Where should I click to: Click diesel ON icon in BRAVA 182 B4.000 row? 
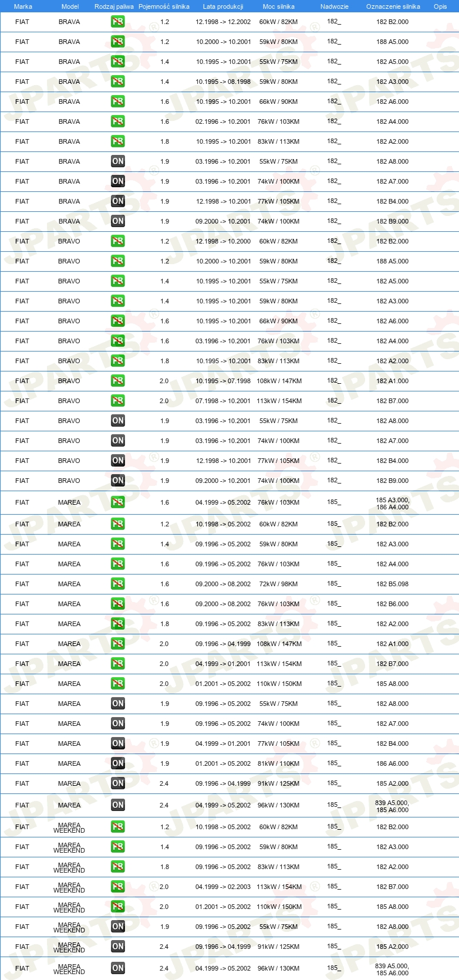click(x=118, y=201)
